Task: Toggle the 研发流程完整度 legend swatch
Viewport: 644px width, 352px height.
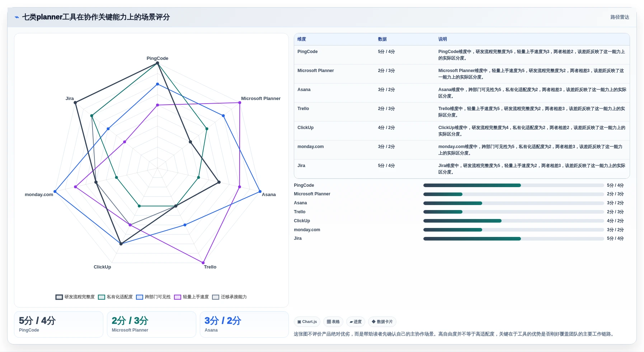Action: tap(59, 297)
